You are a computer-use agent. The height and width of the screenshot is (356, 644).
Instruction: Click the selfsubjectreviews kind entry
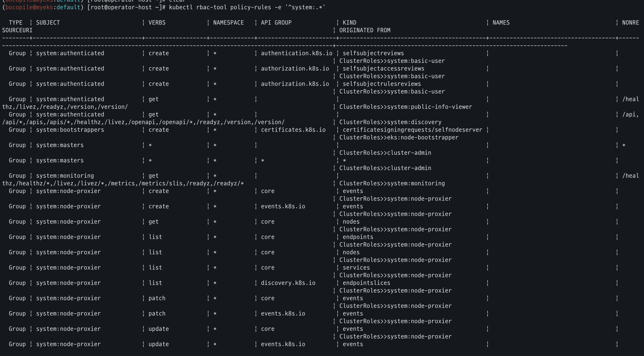point(373,53)
